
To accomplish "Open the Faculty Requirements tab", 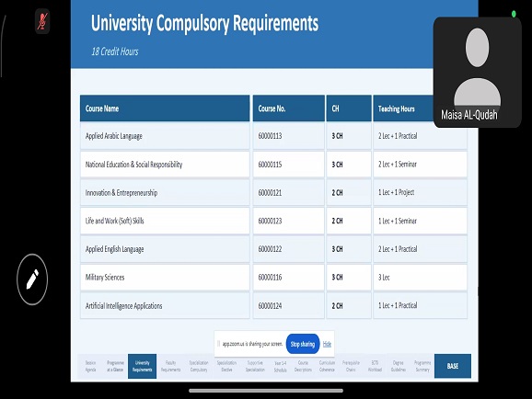I will [x=170, y=366].
